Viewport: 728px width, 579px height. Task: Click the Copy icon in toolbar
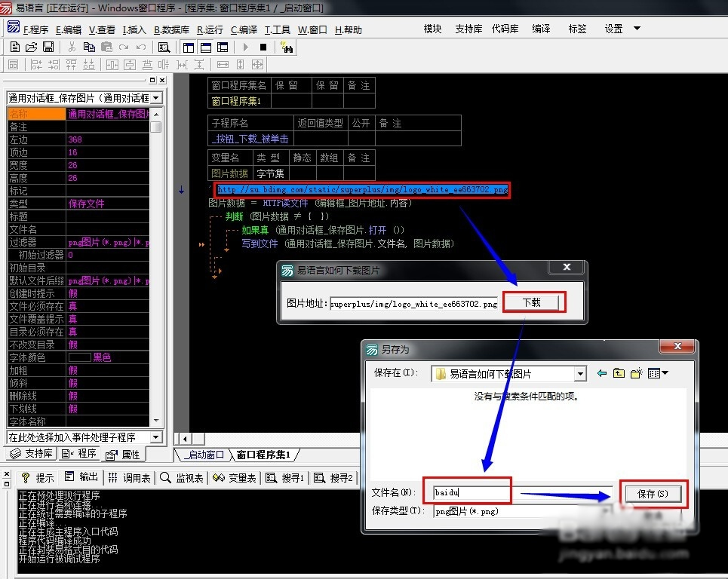click(89, 47)
